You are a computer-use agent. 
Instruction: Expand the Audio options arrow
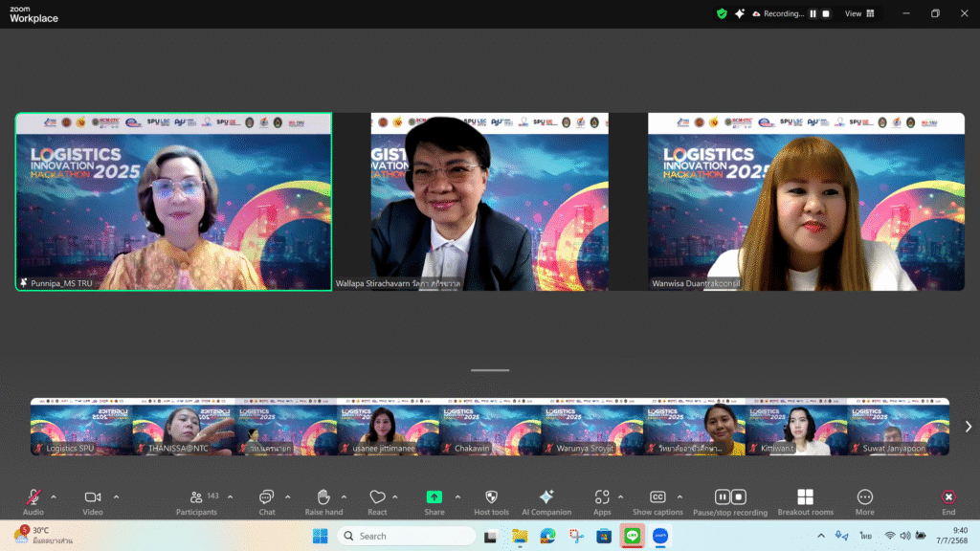pos(54,497)
